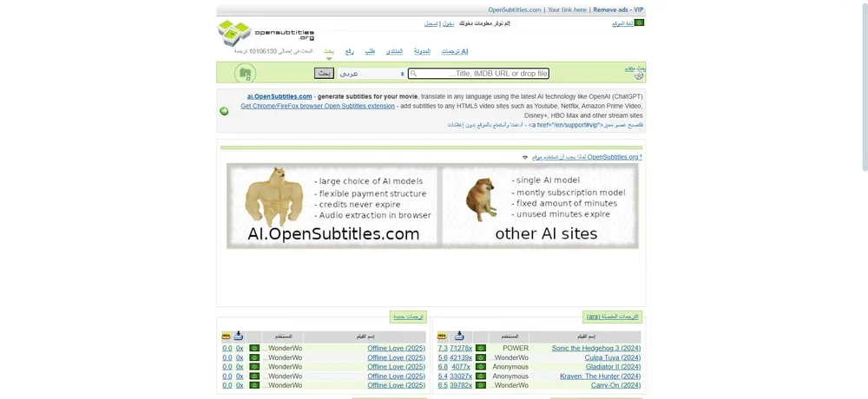
Task: Open Sonic the Hedgehog 3 (2024) subtitle page
Action: pyautogui.click(x=596, y=348)
